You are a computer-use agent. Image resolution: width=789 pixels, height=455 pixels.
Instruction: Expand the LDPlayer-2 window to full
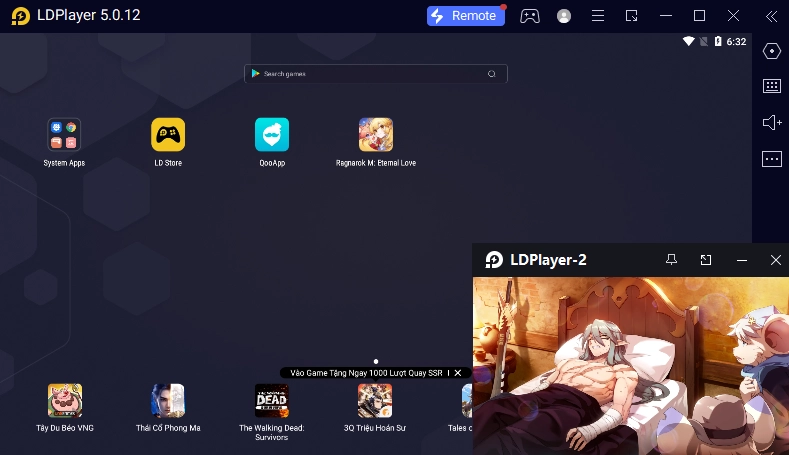pyautogui.click(x=706, y=260)
